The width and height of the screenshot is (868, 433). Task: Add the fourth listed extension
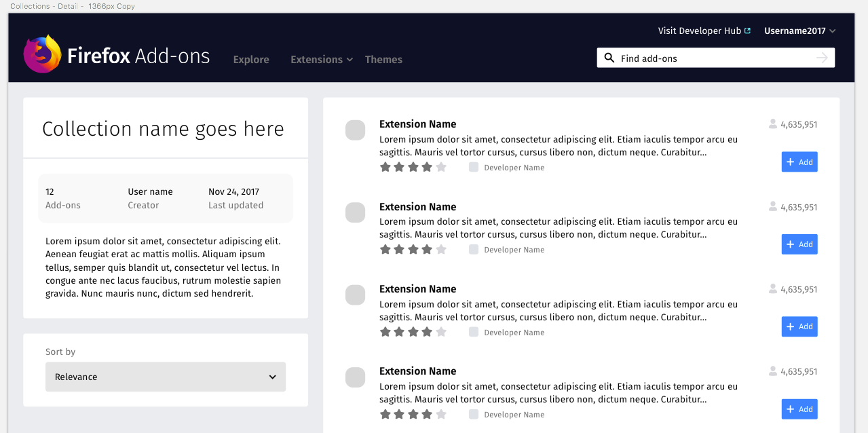coord(799,409)
